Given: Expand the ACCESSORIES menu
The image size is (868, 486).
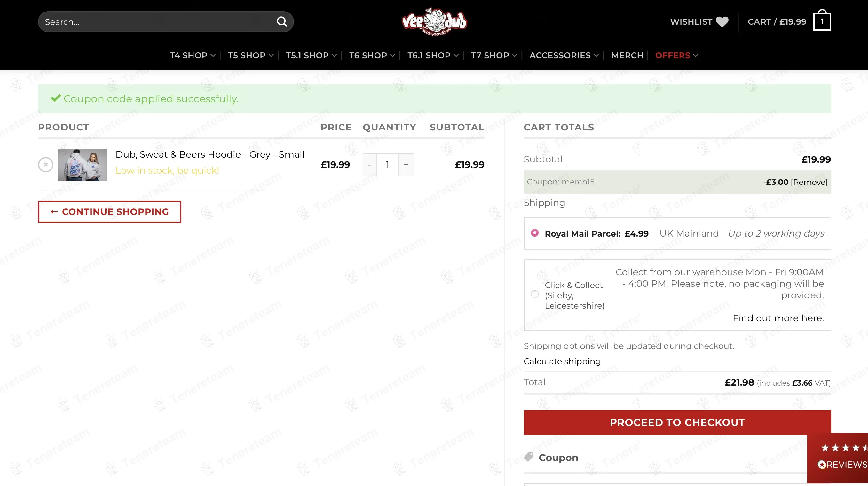Looking at the screenshot, I should pos(564,55).
